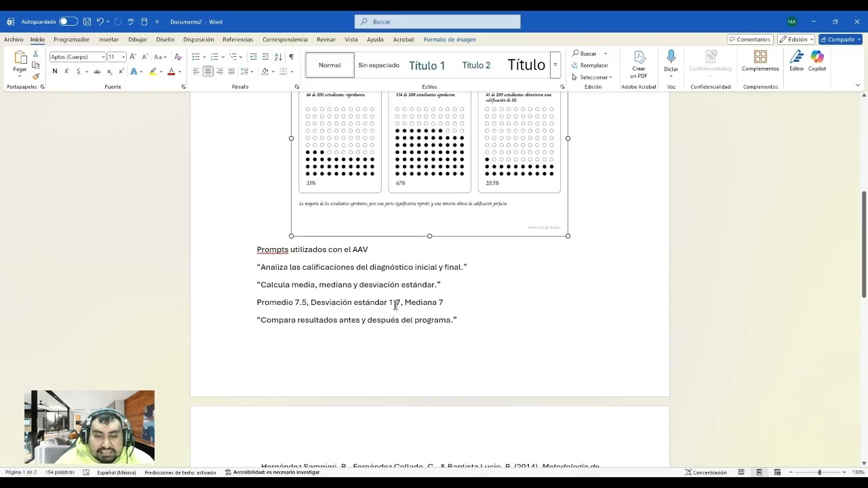Apply the Normal style

[x=330, y=65]
